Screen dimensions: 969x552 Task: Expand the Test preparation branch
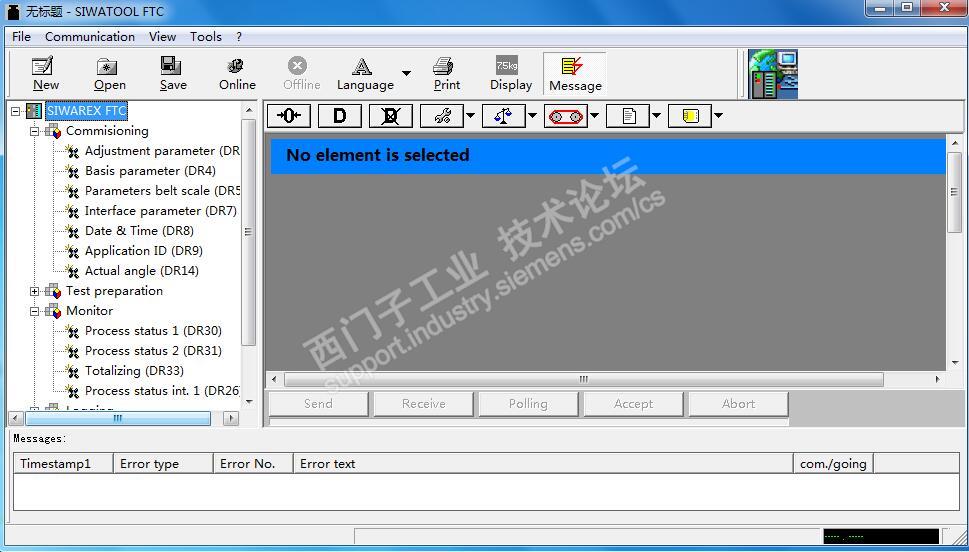(35, 291)
